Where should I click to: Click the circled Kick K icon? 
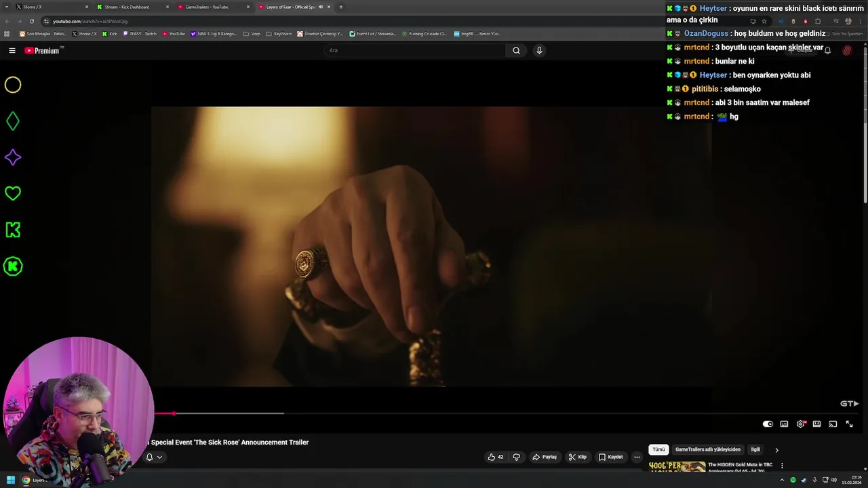click(x=13, y=266)
